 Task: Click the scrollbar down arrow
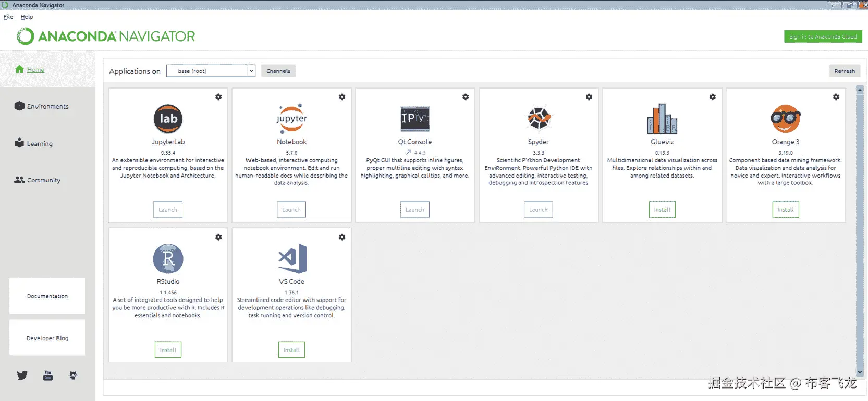click(x=860, y=372)
